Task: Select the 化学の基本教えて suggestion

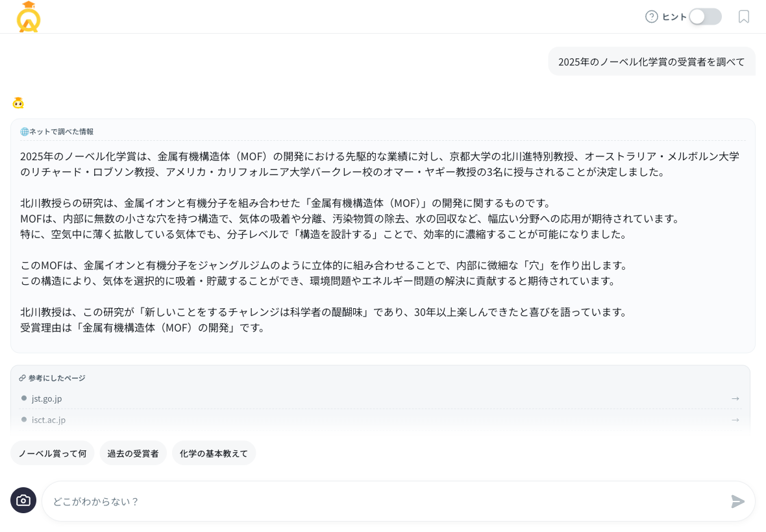Action: tap(214, 453)
